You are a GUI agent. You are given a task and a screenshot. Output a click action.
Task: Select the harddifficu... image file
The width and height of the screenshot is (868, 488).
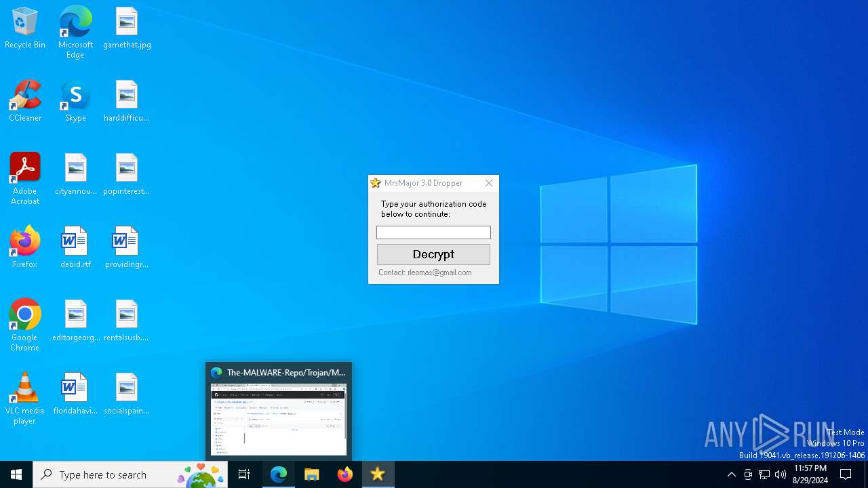127,102
